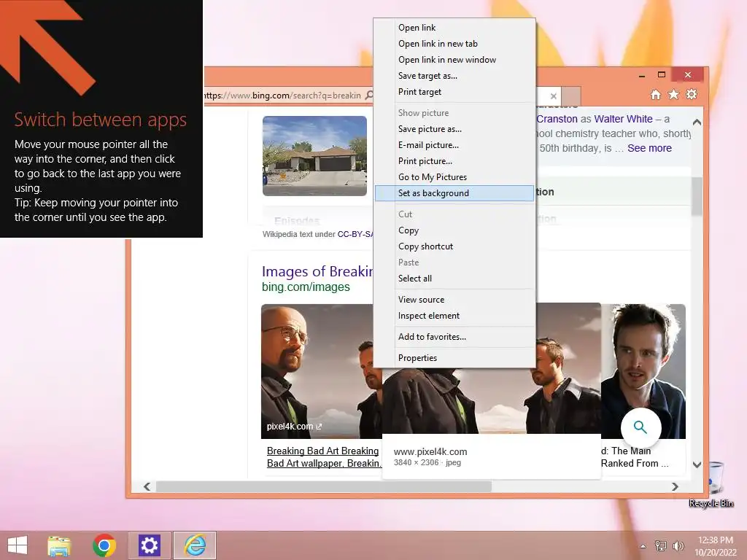The width and height of the screenshot is (747, 560).
Task: Click the Internet Explorer Home icon
Action: [x=656, y=95]
